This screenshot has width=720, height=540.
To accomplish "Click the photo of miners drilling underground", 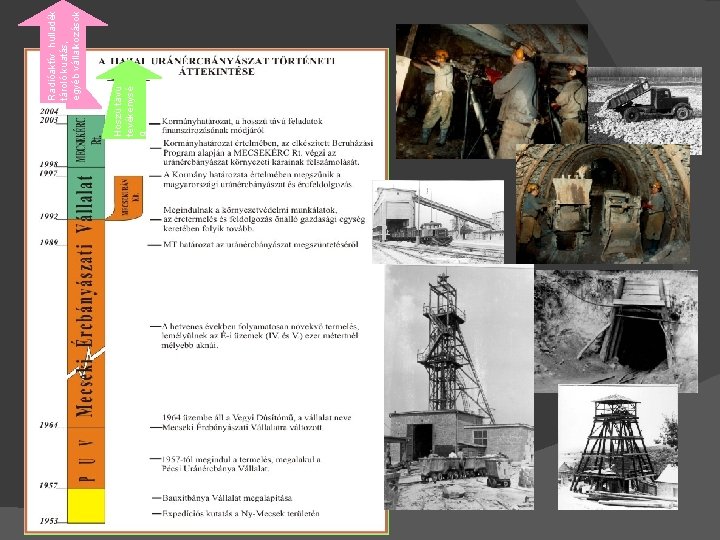I will [492, 91].
